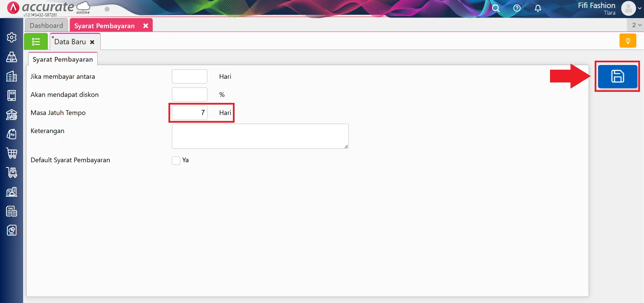Screen dimensions: 644x303
Task: Click the blue save button
Action: [x=617, y=76]
